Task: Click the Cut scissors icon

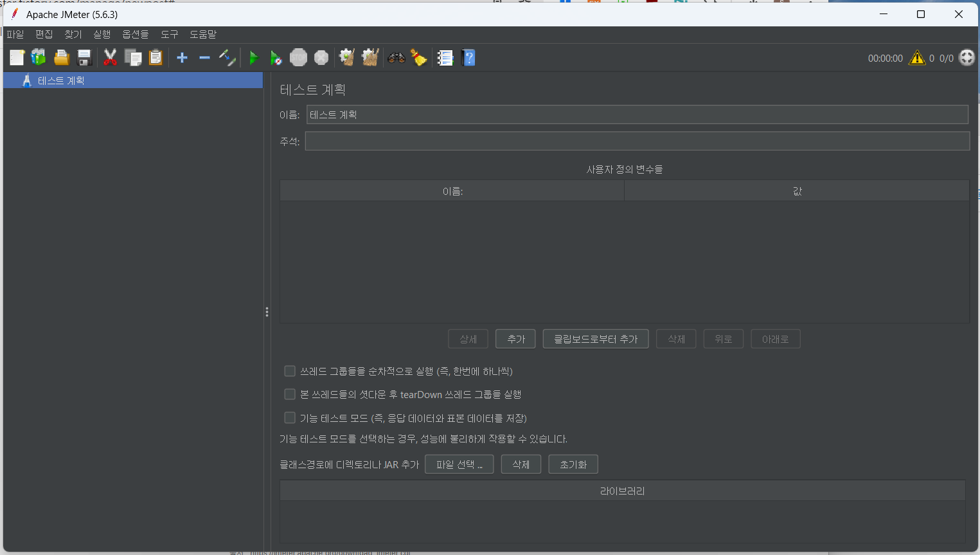Action: [111, 58]
